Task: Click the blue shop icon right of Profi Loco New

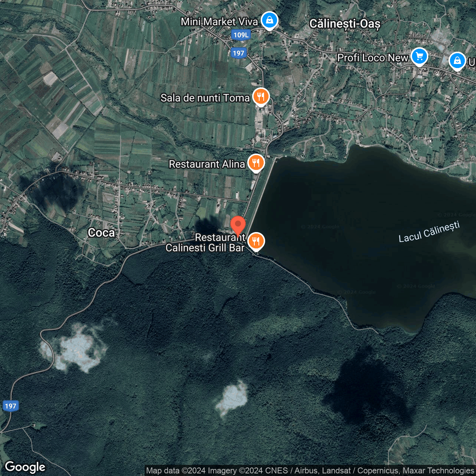Action: tap(457, 61)
